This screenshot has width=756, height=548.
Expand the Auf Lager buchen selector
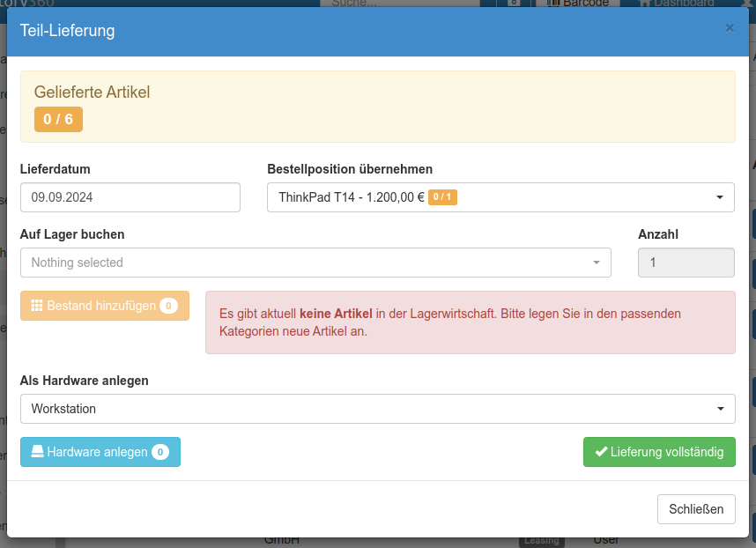[315, 263]
